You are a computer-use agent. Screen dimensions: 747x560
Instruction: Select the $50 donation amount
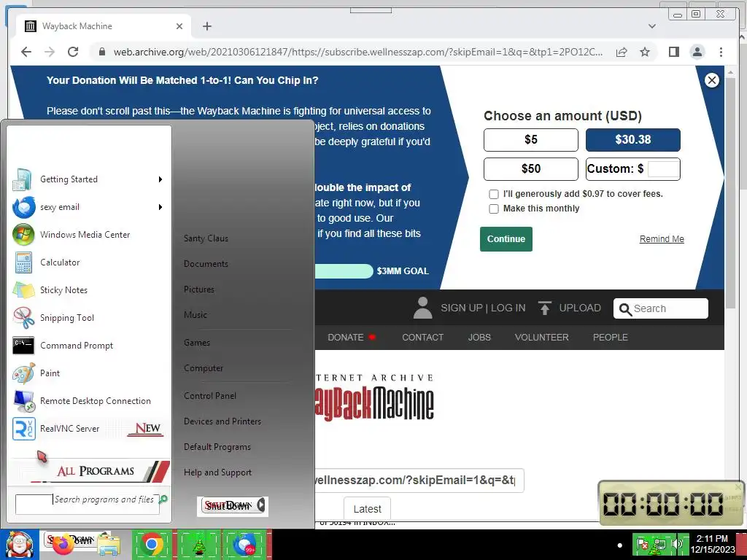click(531, 169)
